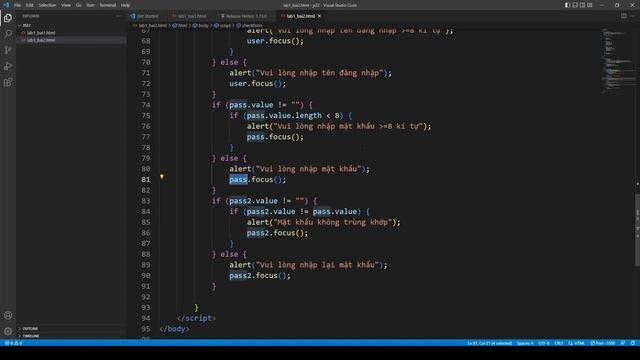Open the Source Control view

pyautogui.click(x=8, y=50)
